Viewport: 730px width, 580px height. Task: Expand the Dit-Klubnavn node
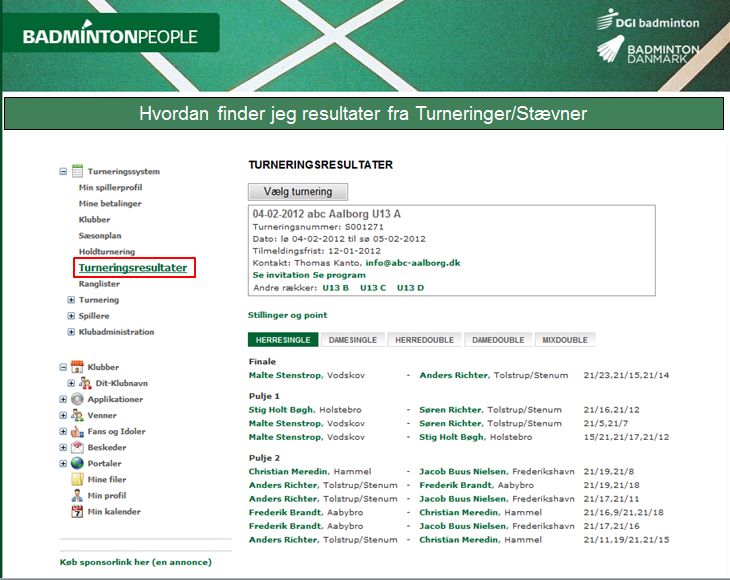[x=71, y=383]
